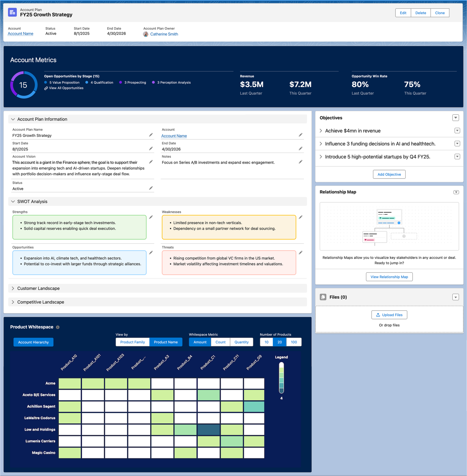Click the edit pencil beside Notes field
Screen dimensions: 467x476
click(x=300, y=162)
